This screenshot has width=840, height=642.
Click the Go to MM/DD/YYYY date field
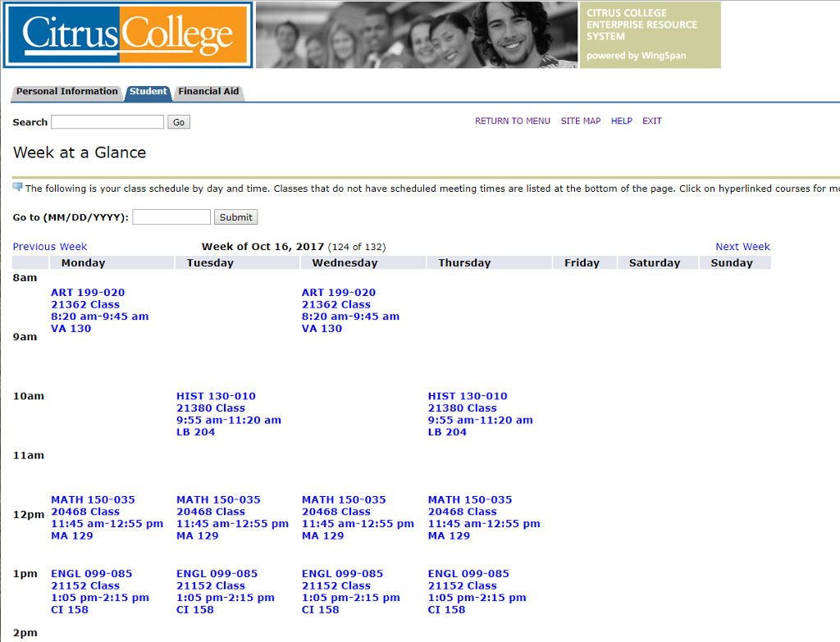point(171,216)
